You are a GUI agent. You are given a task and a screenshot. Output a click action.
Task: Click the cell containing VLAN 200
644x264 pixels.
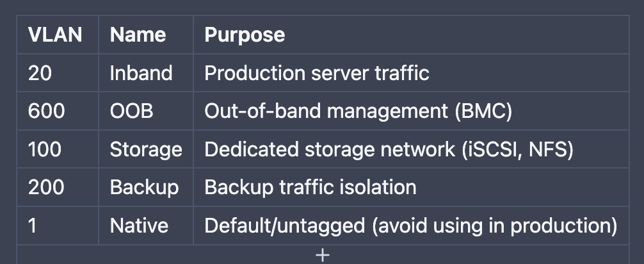click(58, 187)
